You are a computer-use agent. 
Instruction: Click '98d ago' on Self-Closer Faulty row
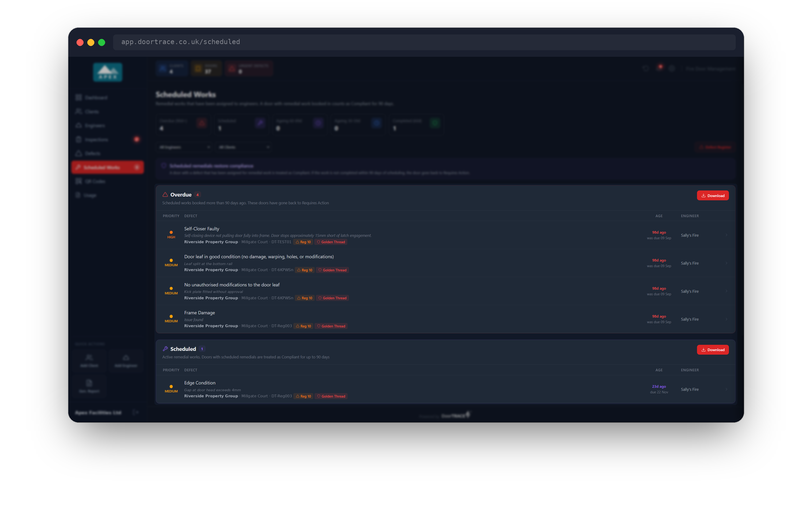pos(659,232)
